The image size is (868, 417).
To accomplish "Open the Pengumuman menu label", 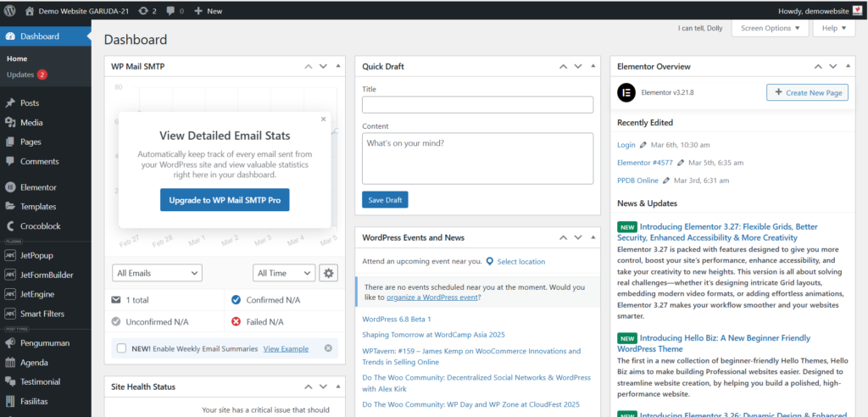I will pyautogui.click(x=45, y=342).
